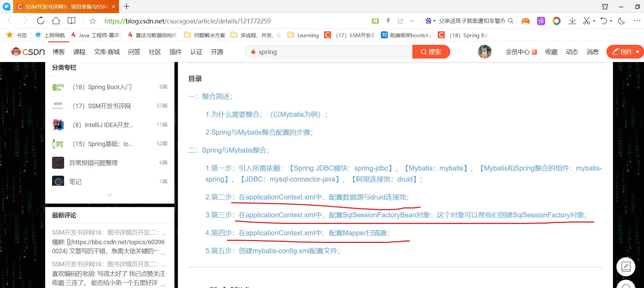Open the browser home page
The height and width of the screenshot is (288, 644).
pyautogui.click(x=56, y=21)
